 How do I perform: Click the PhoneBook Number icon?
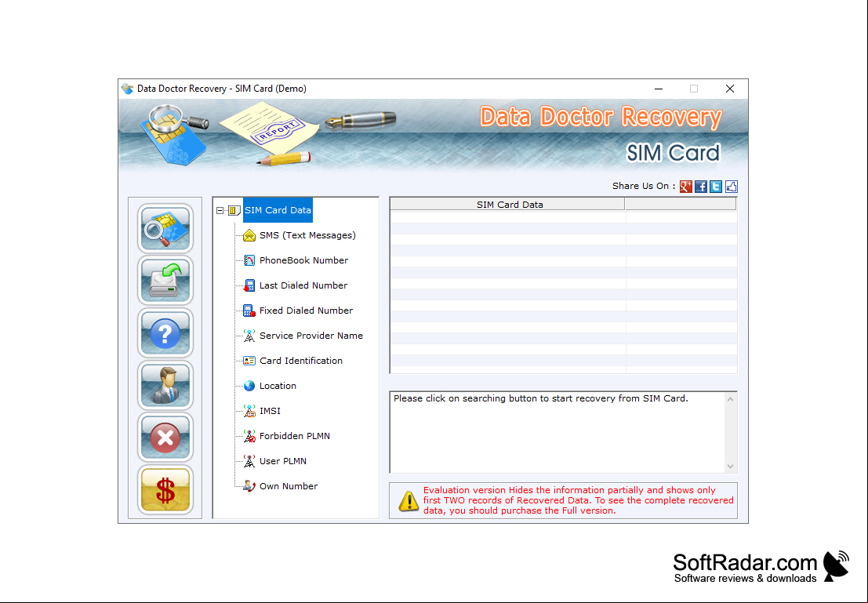click(249, 260)
